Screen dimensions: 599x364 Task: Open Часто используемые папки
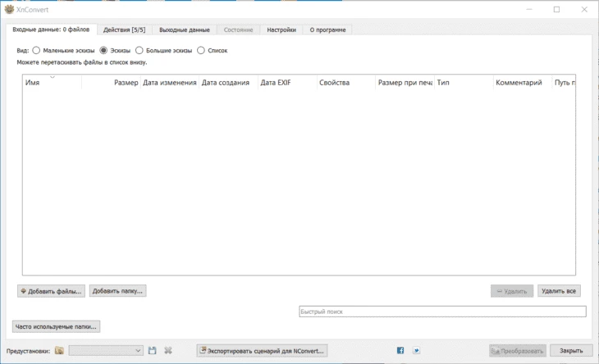point(56,326)
